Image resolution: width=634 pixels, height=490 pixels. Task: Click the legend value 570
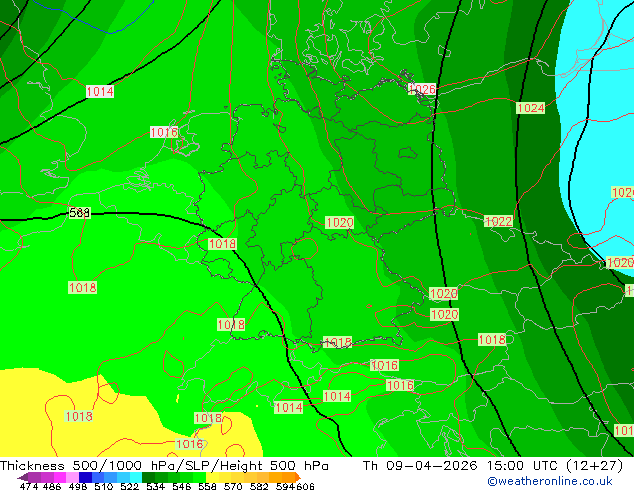233,486
